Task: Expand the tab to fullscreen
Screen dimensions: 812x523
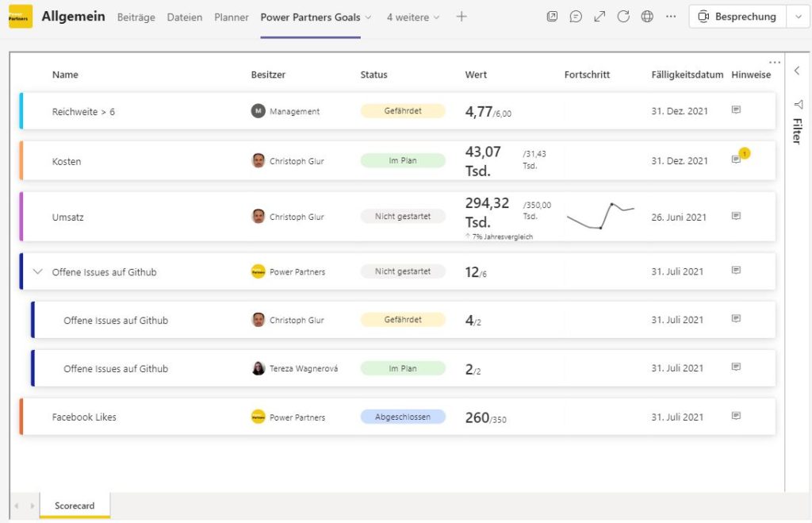Action: tap(599, 16)
